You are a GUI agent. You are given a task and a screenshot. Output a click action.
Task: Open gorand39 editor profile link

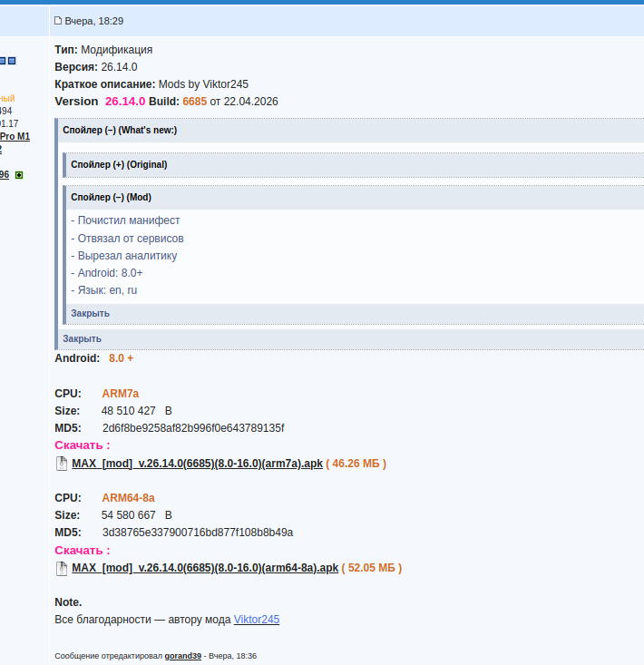pyautogui.click(x=182, y=656)
